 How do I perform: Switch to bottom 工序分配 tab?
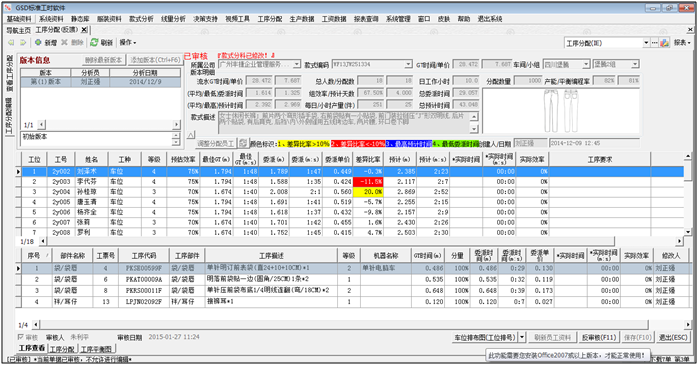(x=62, y=349)
